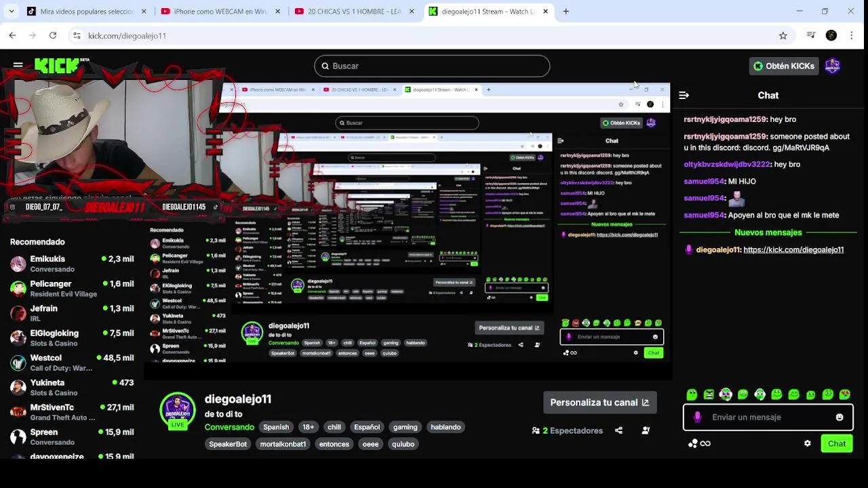Open Yukineta recommended channel

pos(72,387)
